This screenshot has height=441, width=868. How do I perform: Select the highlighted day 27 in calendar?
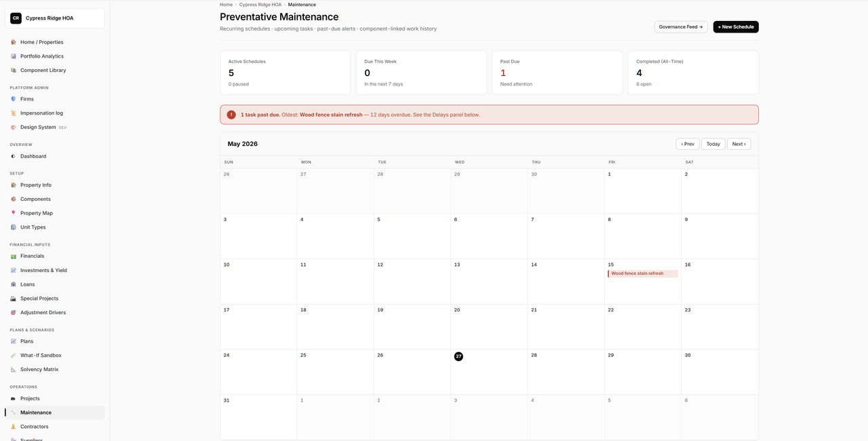coord(458,356)
